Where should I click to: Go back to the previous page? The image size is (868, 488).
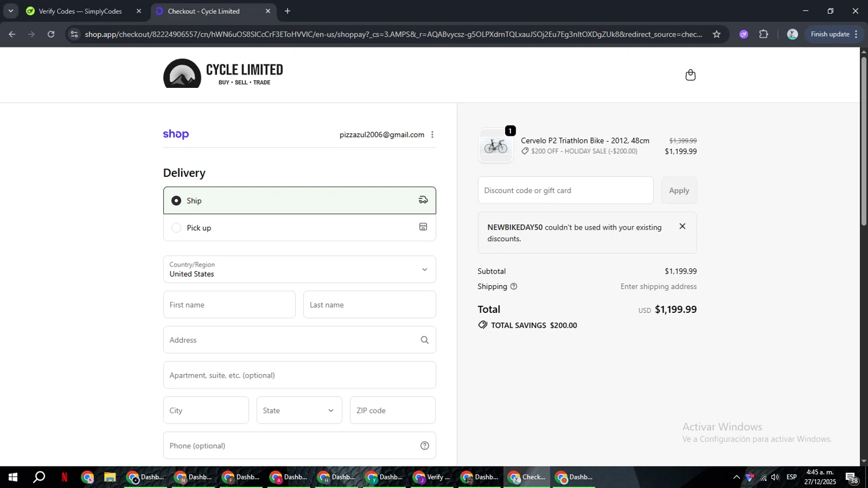pos(12,34)
